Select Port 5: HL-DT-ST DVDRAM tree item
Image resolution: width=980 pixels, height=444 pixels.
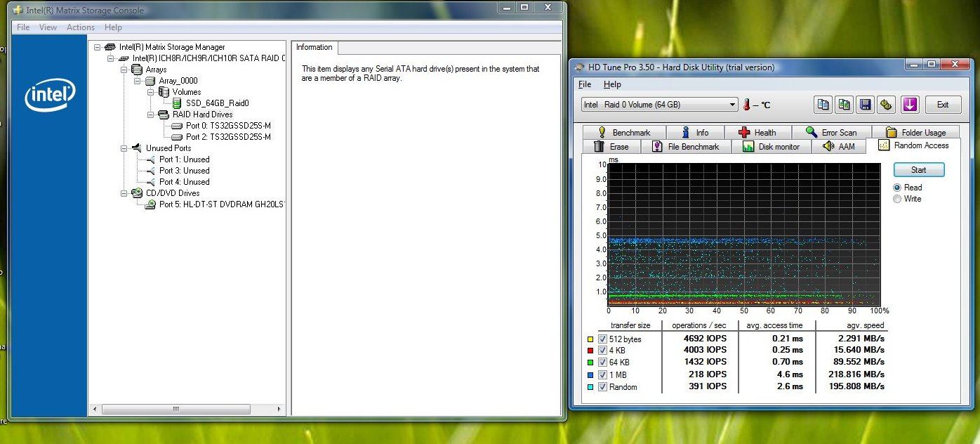tap(221, 204)
